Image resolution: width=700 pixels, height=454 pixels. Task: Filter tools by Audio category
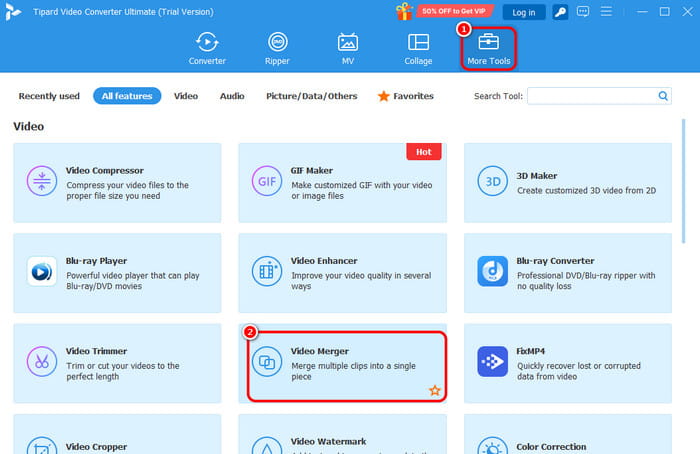click(232, 96)
